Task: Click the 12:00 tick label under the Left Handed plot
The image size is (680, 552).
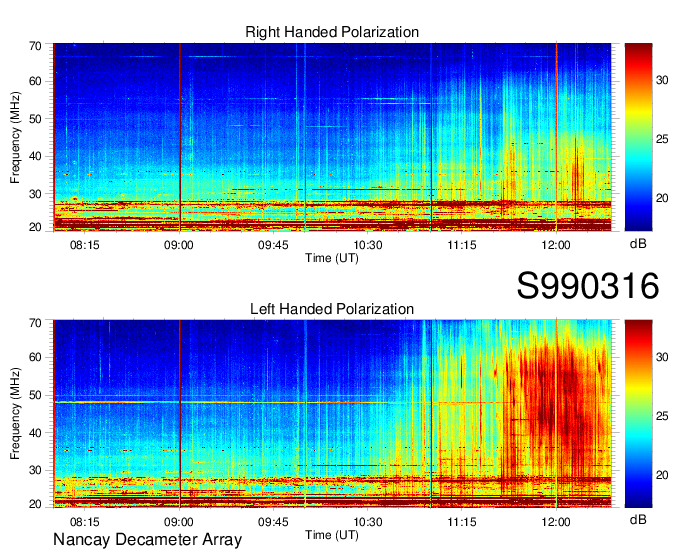Action: 556,522
